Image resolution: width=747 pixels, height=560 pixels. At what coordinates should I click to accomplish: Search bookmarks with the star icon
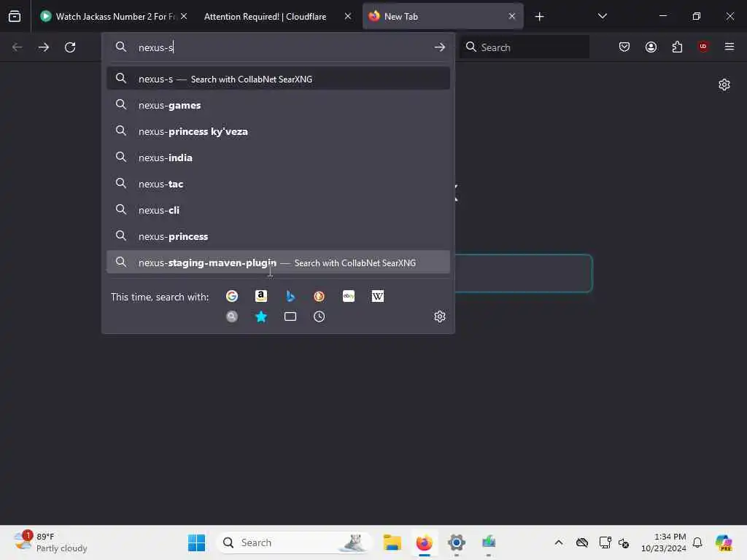261,316
